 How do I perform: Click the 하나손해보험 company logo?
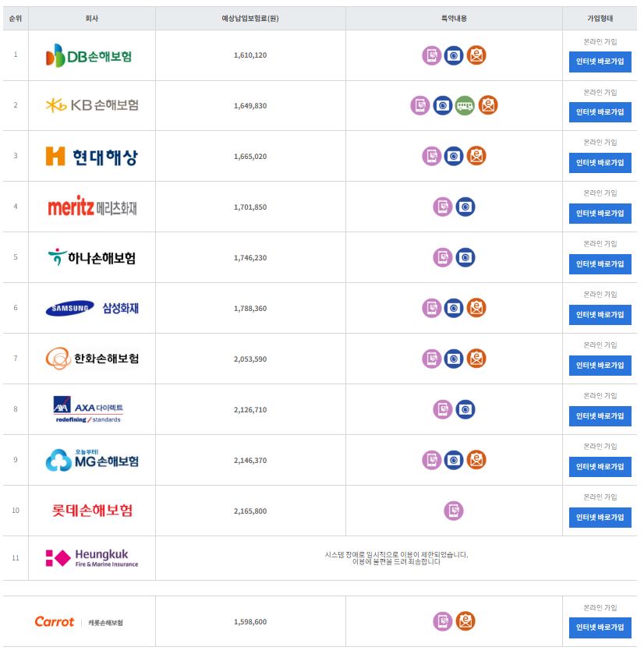coord(92,257)
